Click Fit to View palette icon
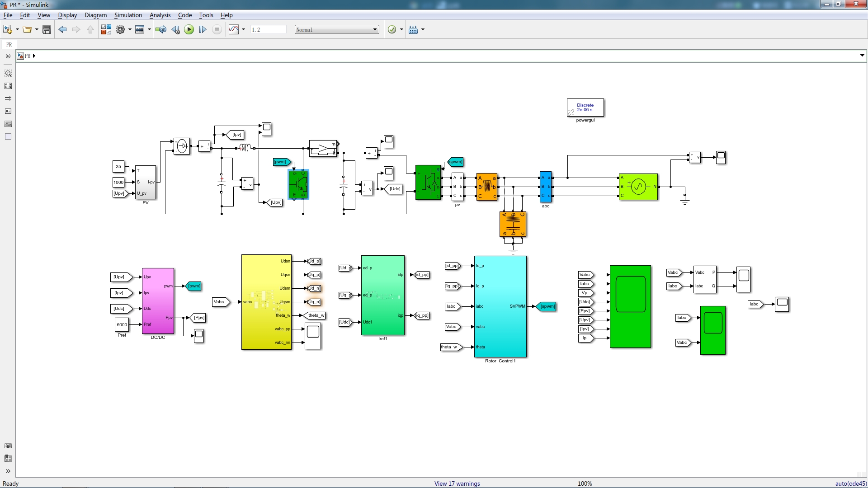868x488 pixels. pyautogui.click(x=8, y=86)
